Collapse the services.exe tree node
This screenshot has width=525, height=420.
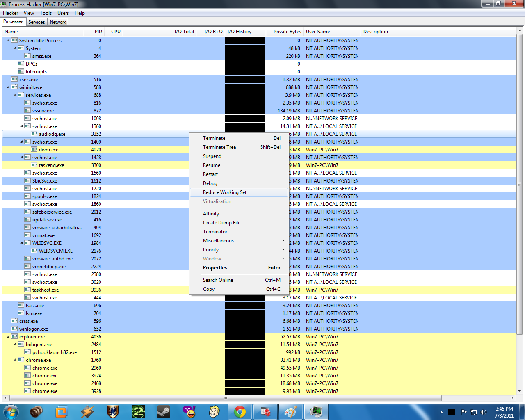click(x=15, y=95)
